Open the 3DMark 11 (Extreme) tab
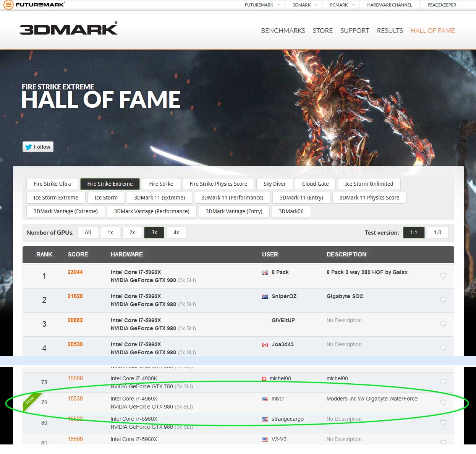The width and height of the screenshot is (476, 454). point(160,198)
